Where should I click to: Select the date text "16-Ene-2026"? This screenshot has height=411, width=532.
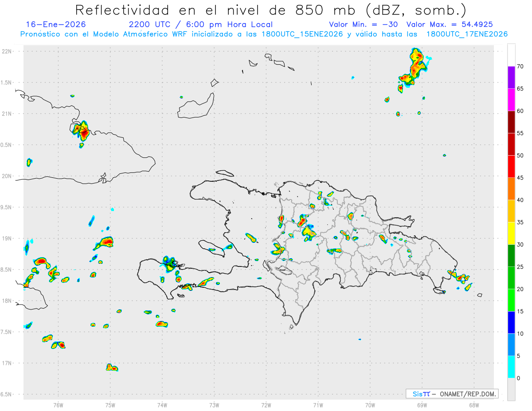[x=56, y=24]
